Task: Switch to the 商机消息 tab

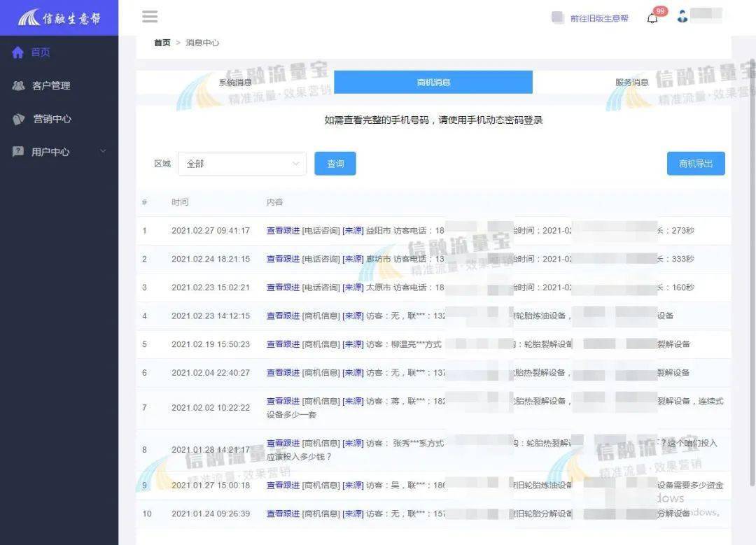Action: tap(433, 83)
